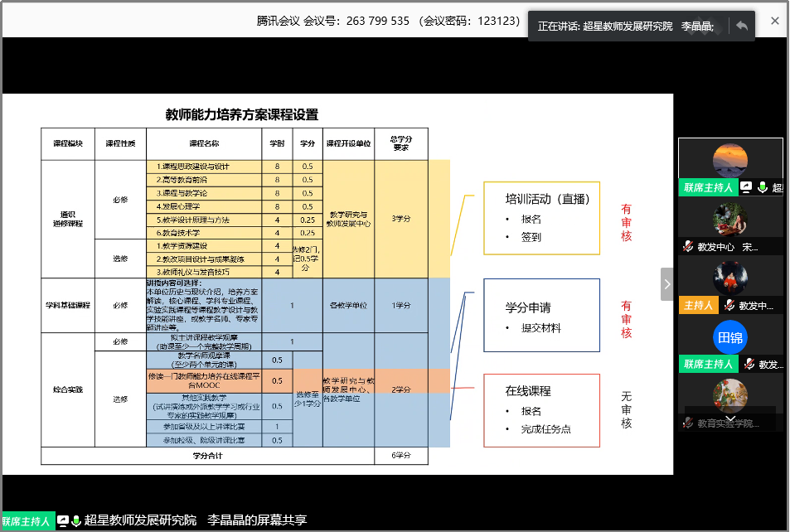This screenshot has width=790, height=532.
Task: Collapse the participant video sidebar with the chevron
Action: pos(667,284)
